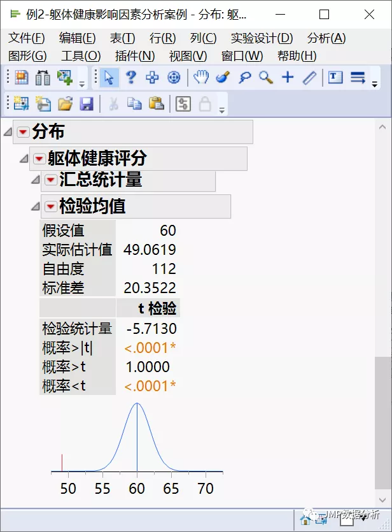Screen dimensions: 392x532
Task: Open the red triangle menu for 分布
Action: point(23,132)
